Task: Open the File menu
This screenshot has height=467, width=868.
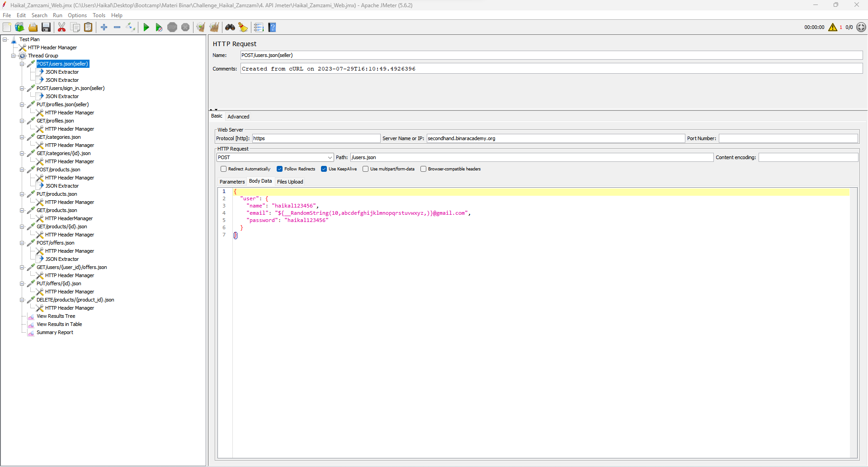Action: pyautogui.click(x=7, y=15)
